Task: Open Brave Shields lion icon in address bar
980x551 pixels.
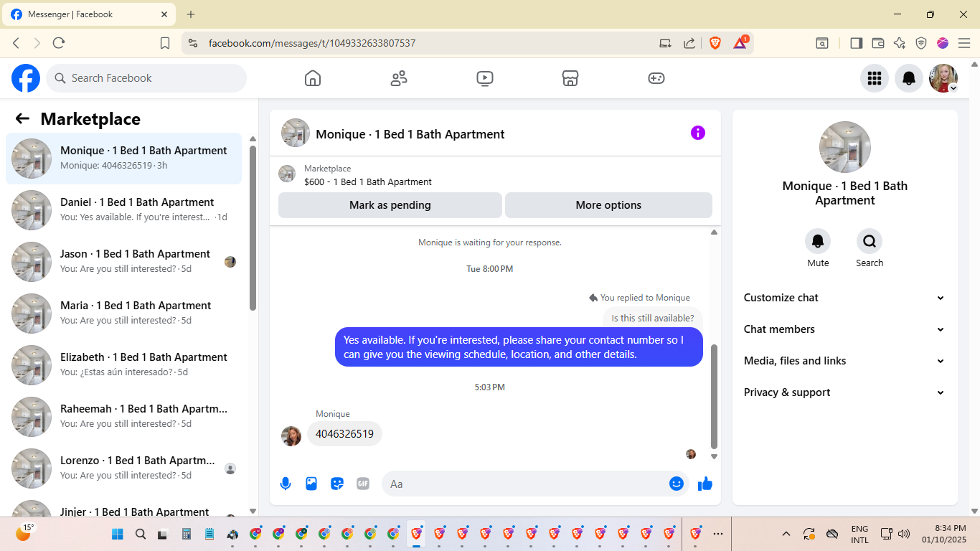Action: (715, 43)
